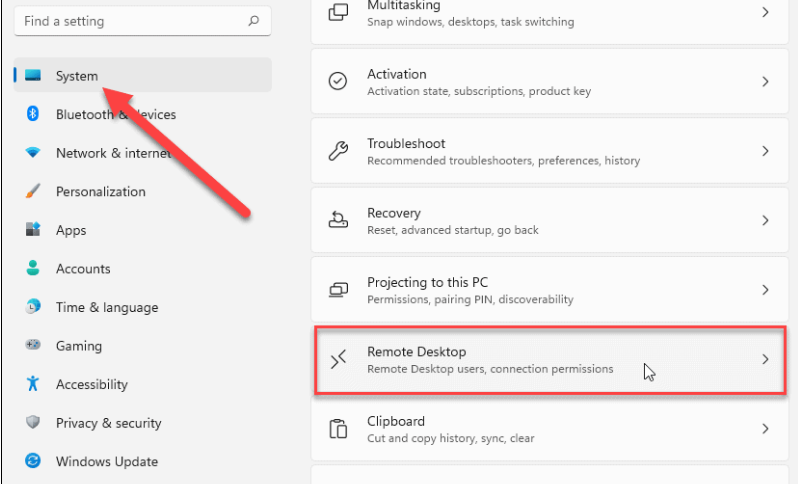
Task: Expand the Activation chevron arrow
Action: pyautogui.click(x=765, y=82)
